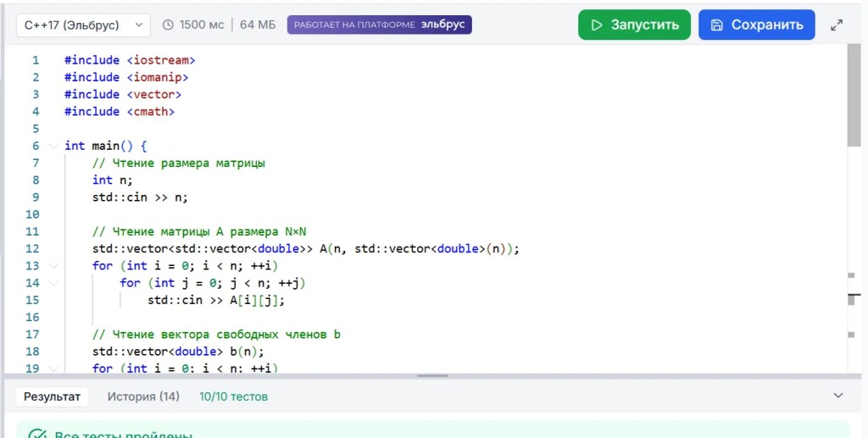Click the play icon in Запустить button
The image size is (868, 438).
[x=597, y=25]
